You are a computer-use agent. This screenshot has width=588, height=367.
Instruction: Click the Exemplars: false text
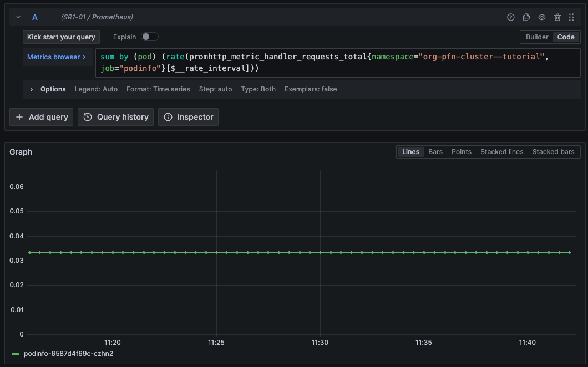pyautogui.click(x=311, y=89)
